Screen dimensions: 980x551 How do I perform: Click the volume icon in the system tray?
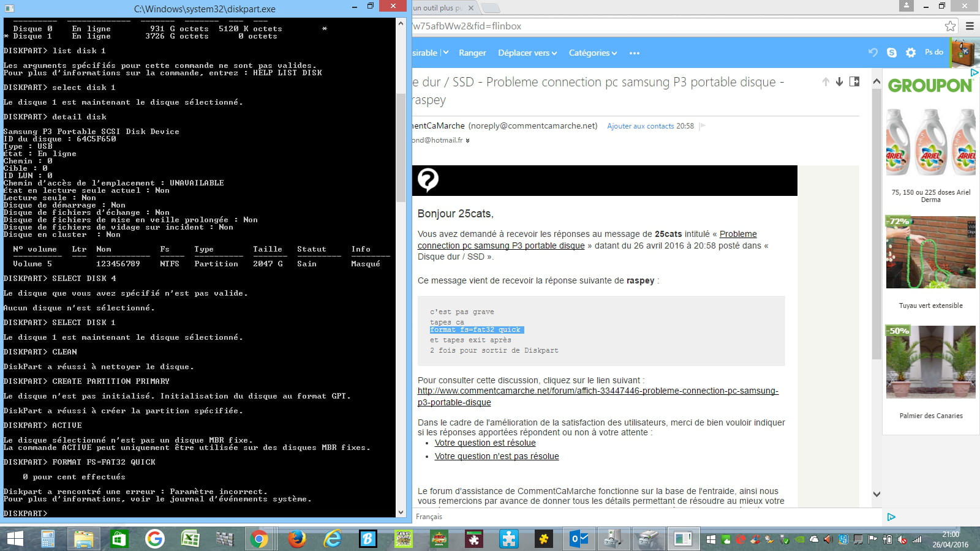(828, 539)
